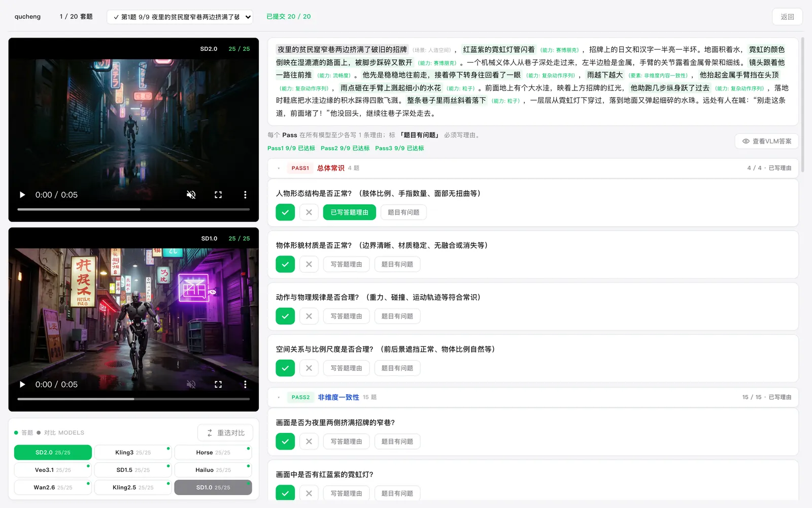Click Pass1 9/9 已达标 status
Image resolution: width=812 pixels, height=508 pixels.
tap(291, 148)
